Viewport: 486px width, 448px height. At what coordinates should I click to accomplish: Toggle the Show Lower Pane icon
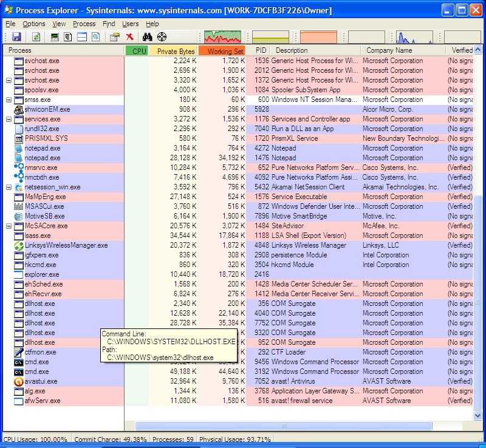[82, 37]
